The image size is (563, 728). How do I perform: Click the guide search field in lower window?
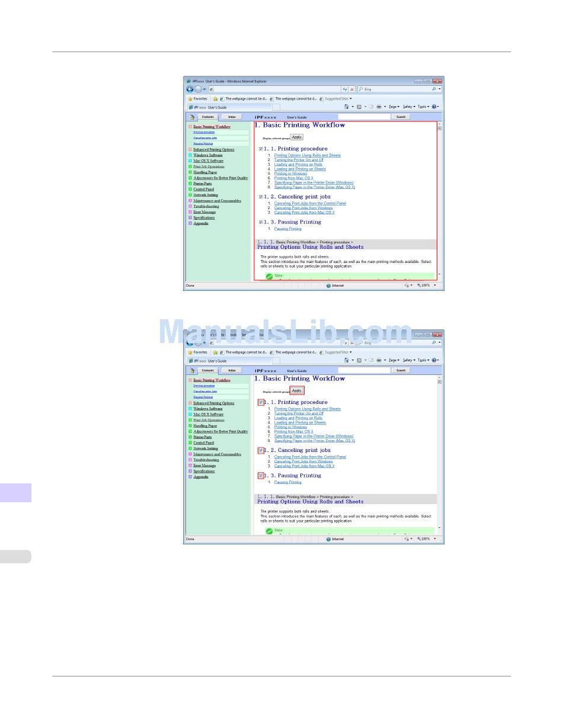click(x=364, y=370)
